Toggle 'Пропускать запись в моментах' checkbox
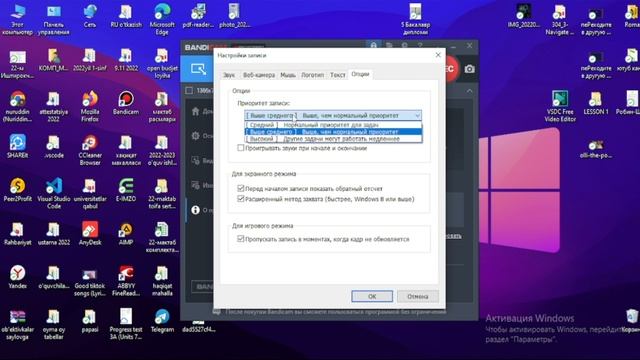The image size is (640, 360). (x=241, y=239)
